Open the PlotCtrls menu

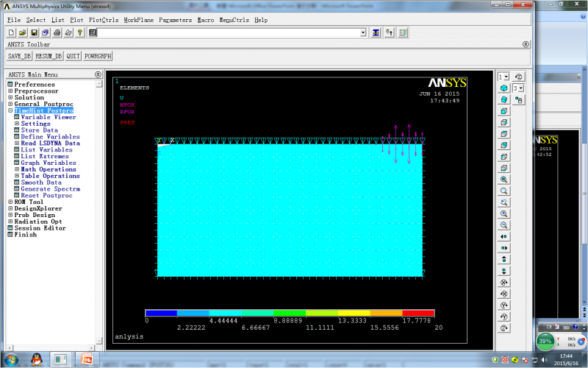click(x=103, y=20)
